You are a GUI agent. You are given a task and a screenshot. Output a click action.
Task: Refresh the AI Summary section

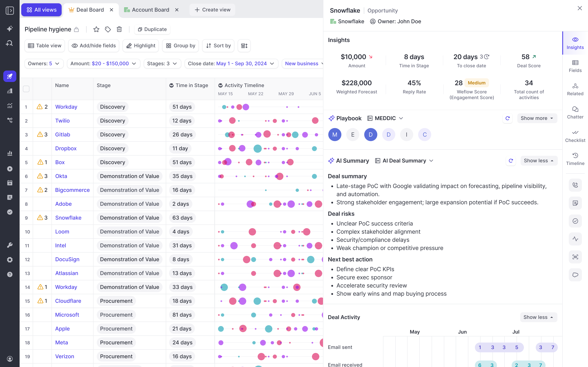pyautogui.click(x=511, y=161)
